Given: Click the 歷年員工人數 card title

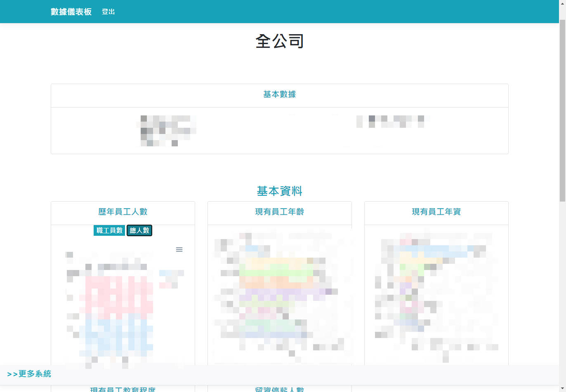Looking at the screenshot, I should [123, 212].
